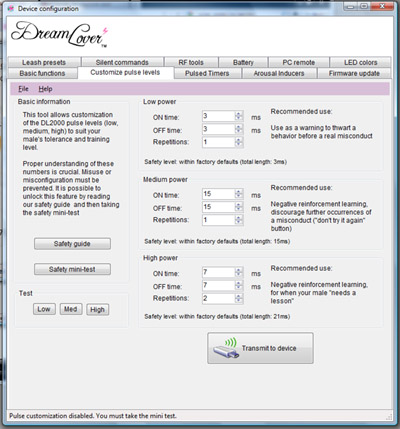Adjust Low power OFF time stepper
The height and width of the screenshot is (429, 400).
pyautogui.click(x=239, y=129)
